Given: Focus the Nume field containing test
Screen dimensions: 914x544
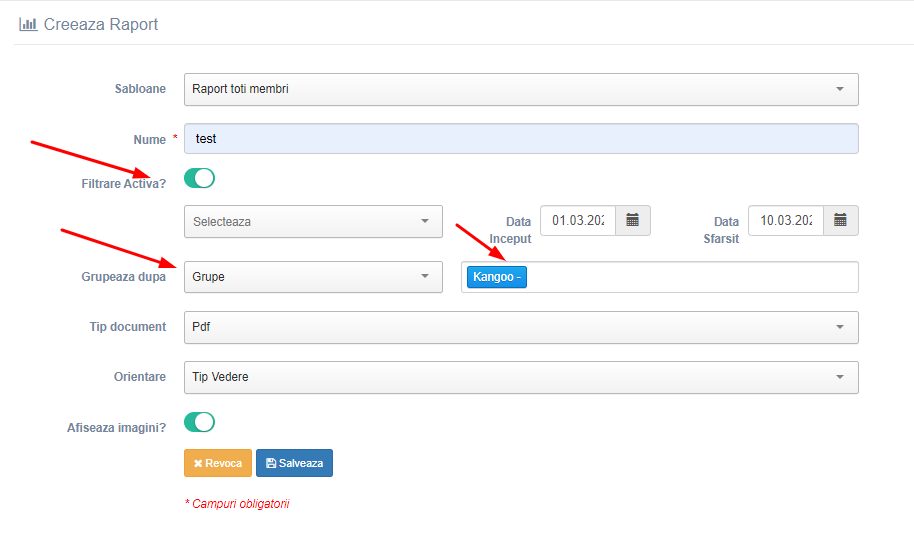Looking at the screenshot, I should click(x=521, y=139).
